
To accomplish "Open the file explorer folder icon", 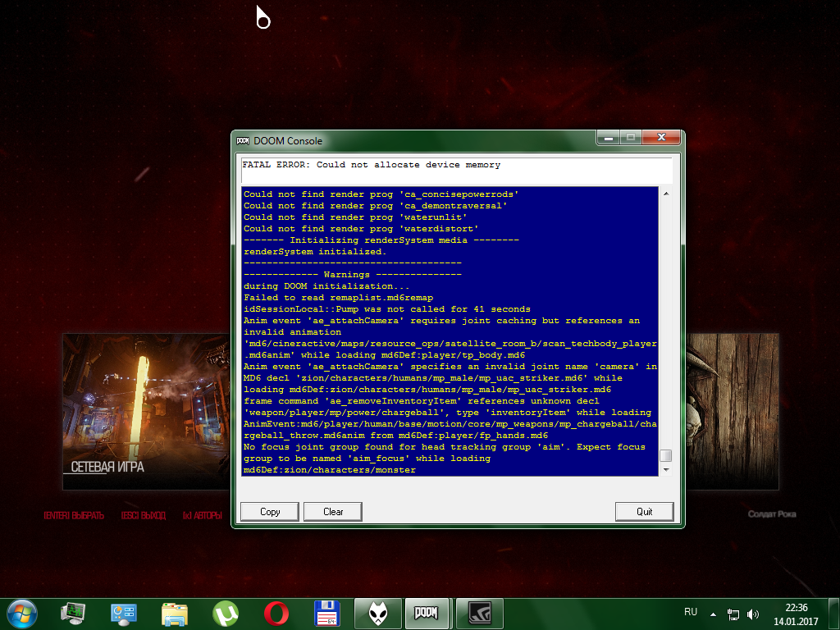I will pos(175,613).
